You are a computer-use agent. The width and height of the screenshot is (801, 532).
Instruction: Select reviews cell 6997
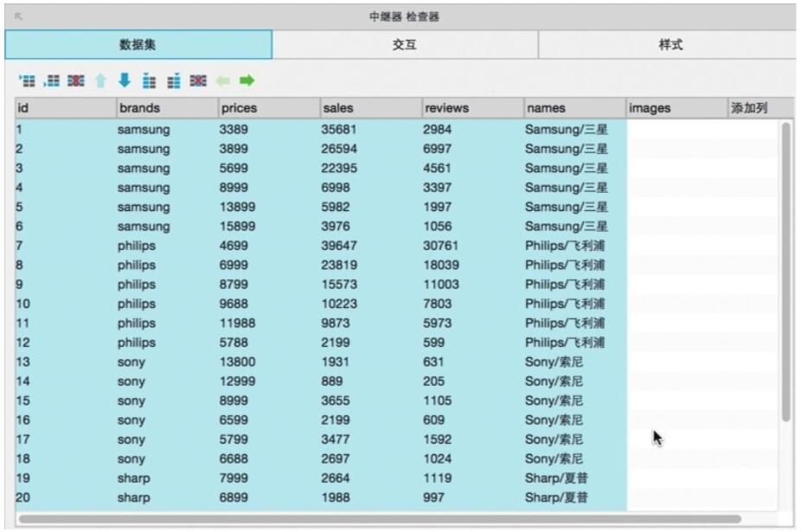tap(437, 149)
